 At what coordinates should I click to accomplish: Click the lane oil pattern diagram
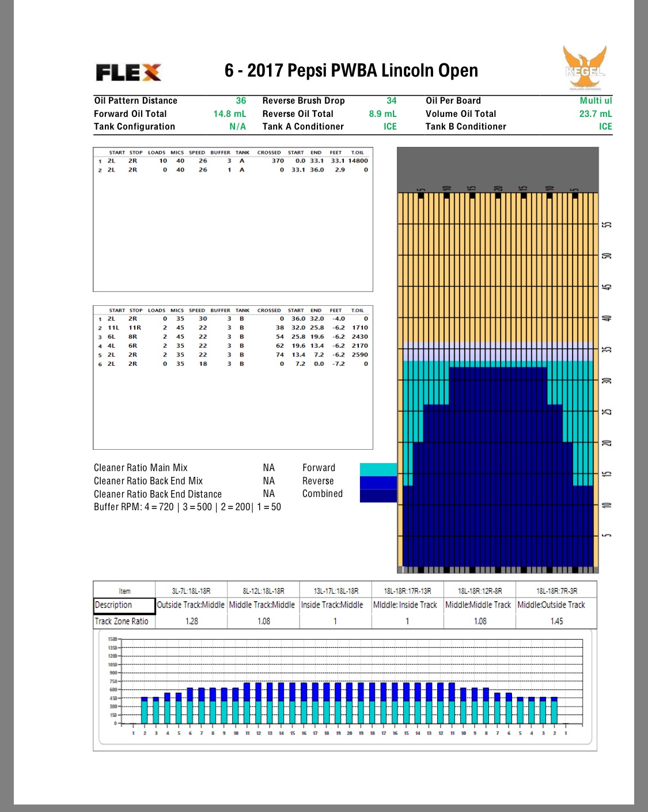coord(498,360)
